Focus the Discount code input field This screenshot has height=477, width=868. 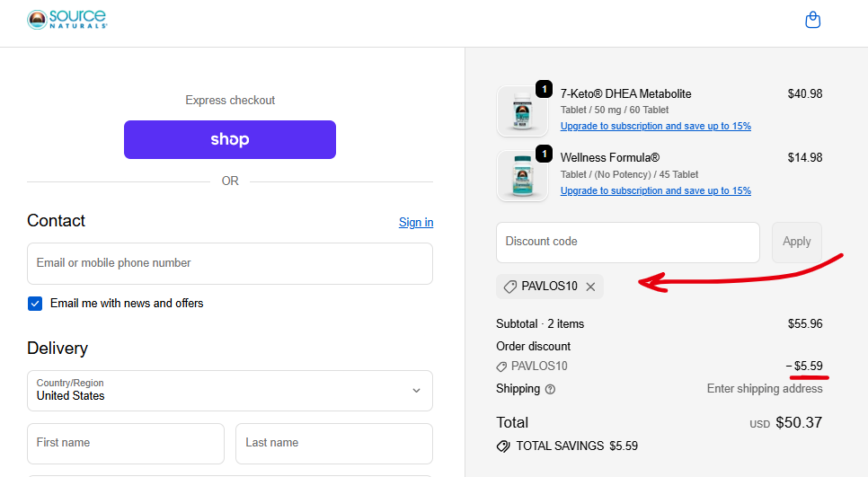pyautogui.click(x=627, y=242)
